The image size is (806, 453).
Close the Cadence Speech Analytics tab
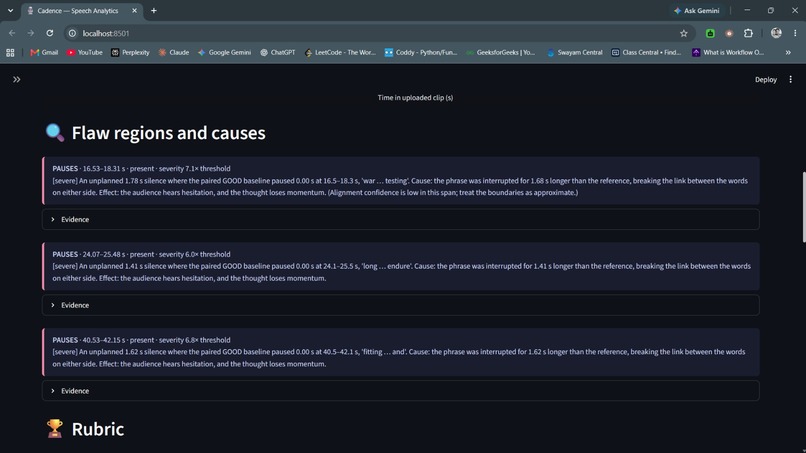point(135,11)
